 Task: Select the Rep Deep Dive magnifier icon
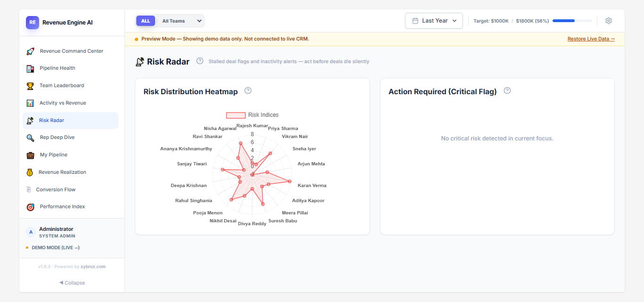tap(30, 137)
